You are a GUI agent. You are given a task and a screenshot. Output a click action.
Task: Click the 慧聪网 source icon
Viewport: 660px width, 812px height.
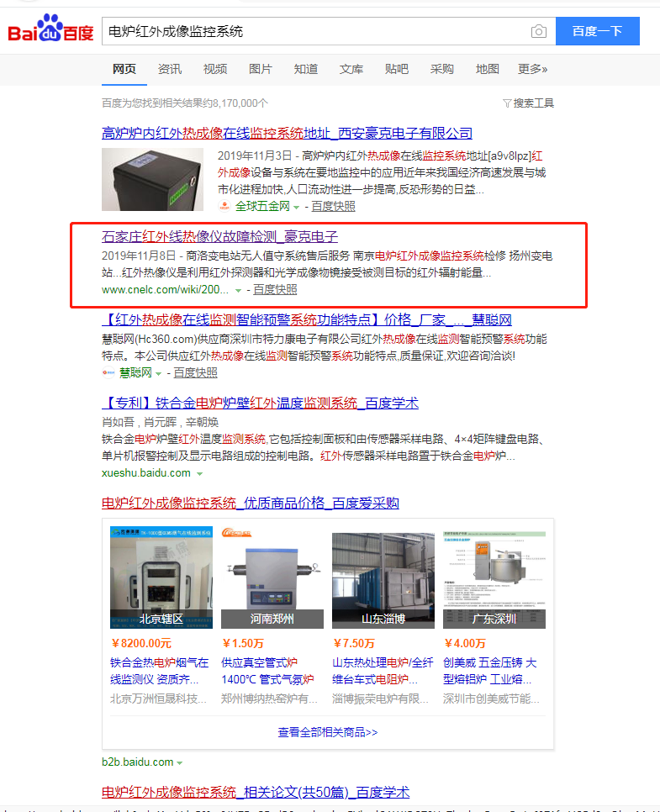click(108, 373)
